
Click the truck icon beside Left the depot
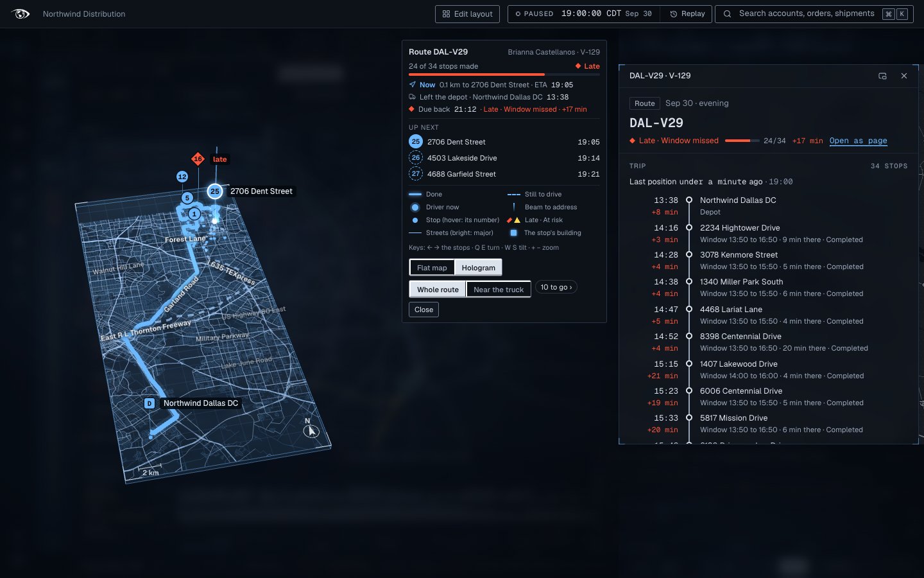tap(412, 97)
